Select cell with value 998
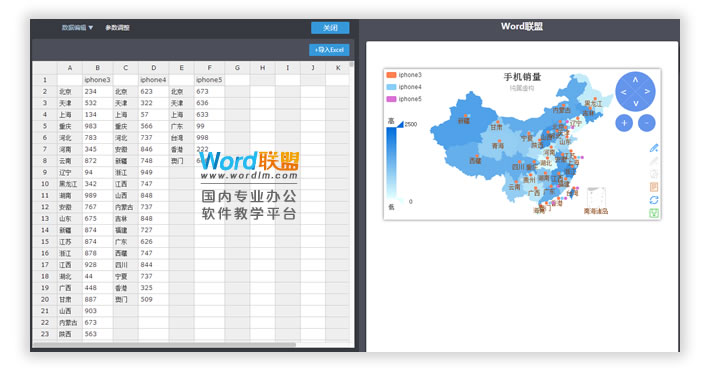 [x=209, y=138]
